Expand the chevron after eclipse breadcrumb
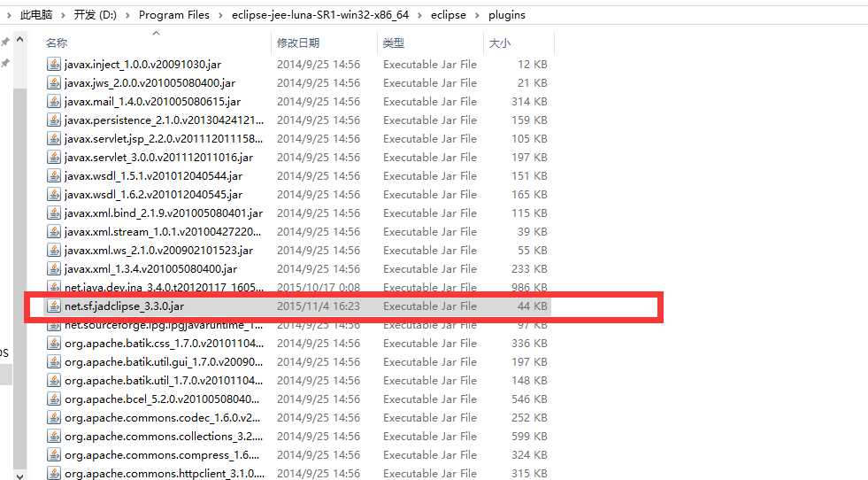868x480 pixels. [477, 15]
